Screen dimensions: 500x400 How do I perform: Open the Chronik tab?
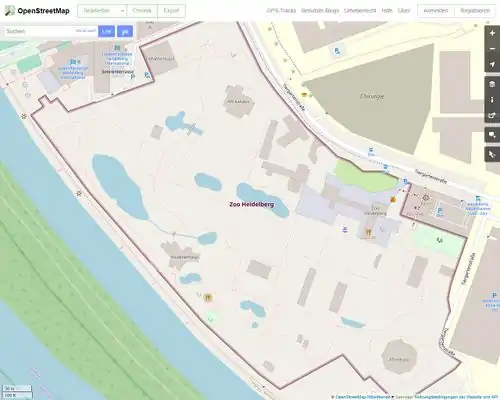142,11
